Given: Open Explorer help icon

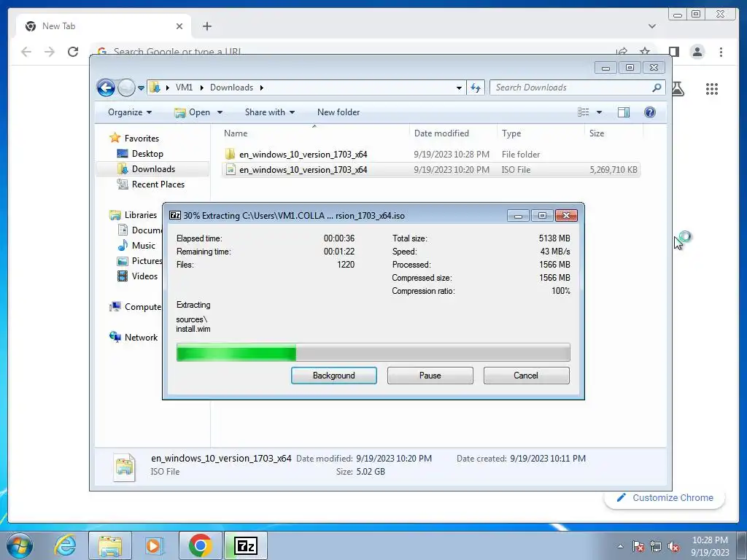Looking at the screenshot, I should point(650,112).
